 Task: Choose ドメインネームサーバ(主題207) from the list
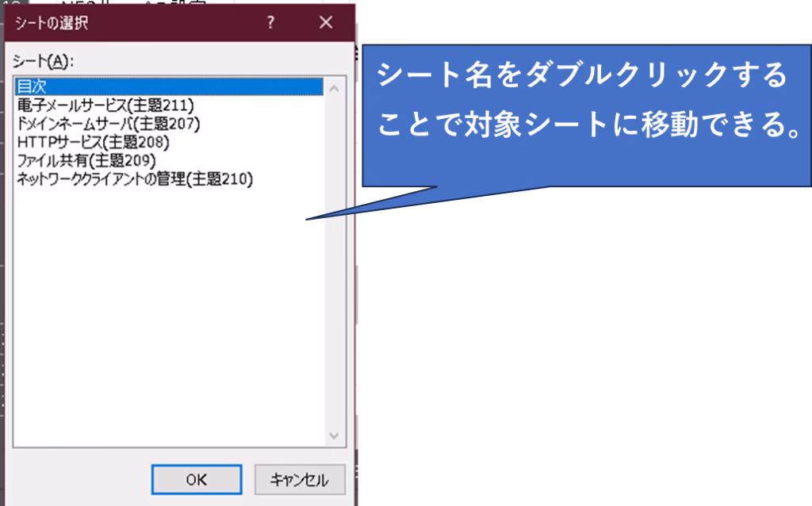click(109, 124)
